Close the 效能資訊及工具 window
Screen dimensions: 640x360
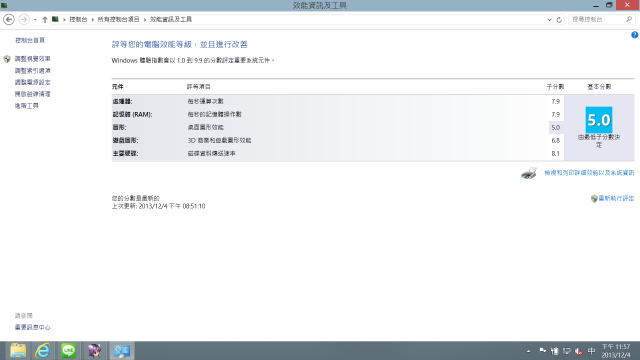point(627,5)
